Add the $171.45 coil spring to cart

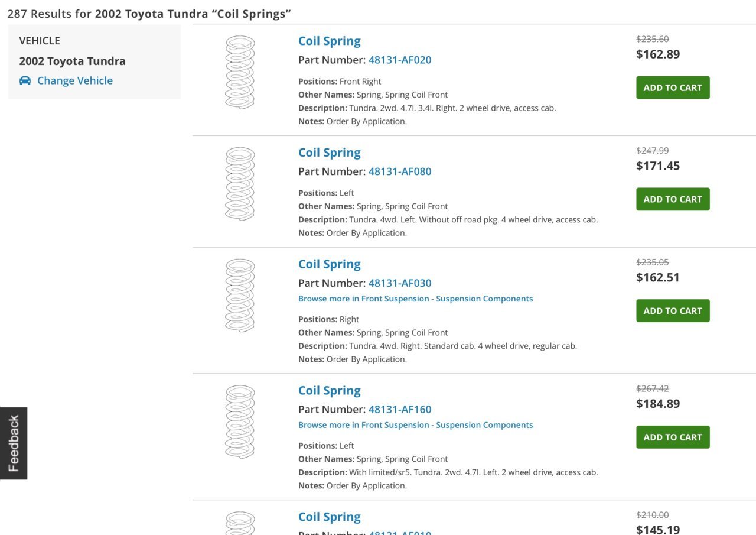pyautogui.click(x=673, y=199)
